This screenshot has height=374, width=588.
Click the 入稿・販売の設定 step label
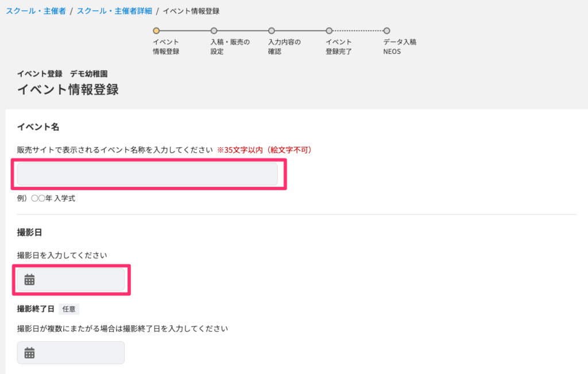tap(230, 47)
